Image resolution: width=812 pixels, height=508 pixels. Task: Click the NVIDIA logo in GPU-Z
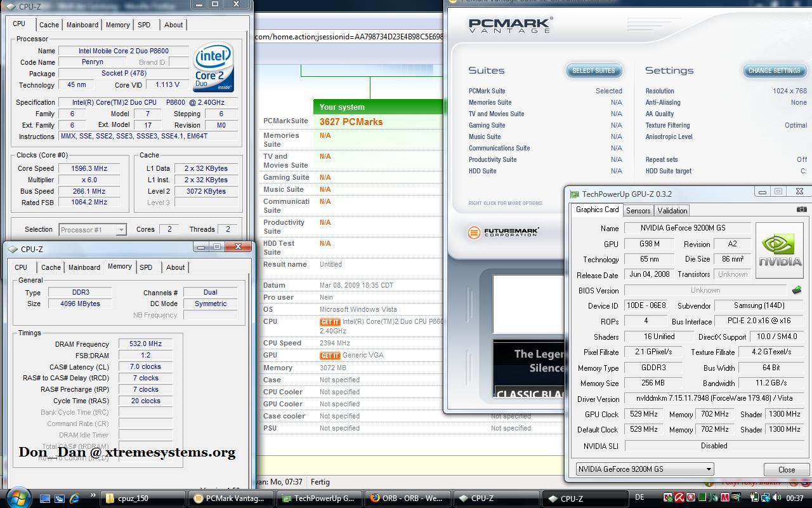click(x=780, y=250)
